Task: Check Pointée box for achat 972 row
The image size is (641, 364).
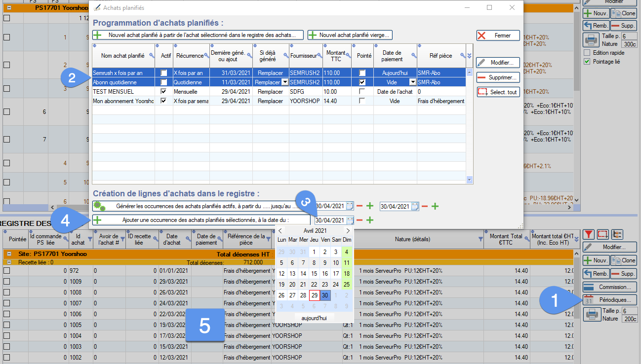Action: click(6, 270)
